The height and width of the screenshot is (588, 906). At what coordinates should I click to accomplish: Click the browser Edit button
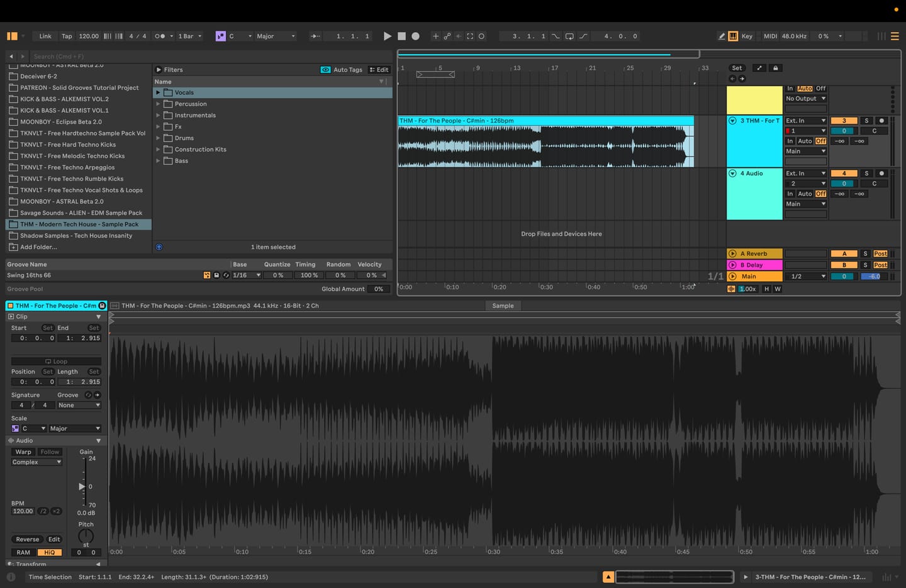point(379,70)
